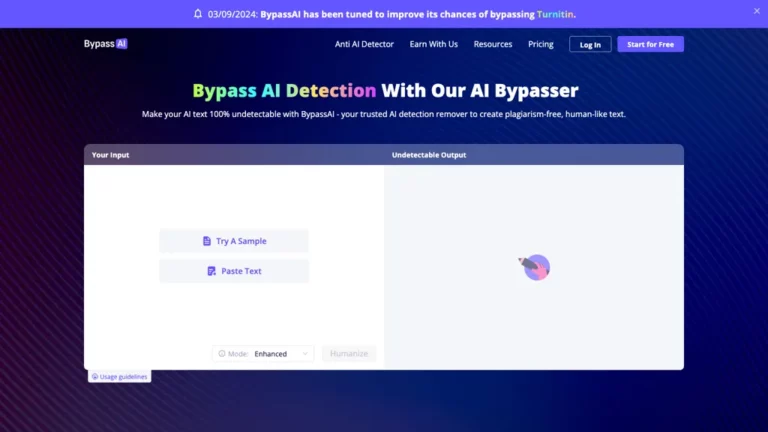Click the info icon next to Mode
Viewport: 768px width, 432px height.
click(222, 354)
